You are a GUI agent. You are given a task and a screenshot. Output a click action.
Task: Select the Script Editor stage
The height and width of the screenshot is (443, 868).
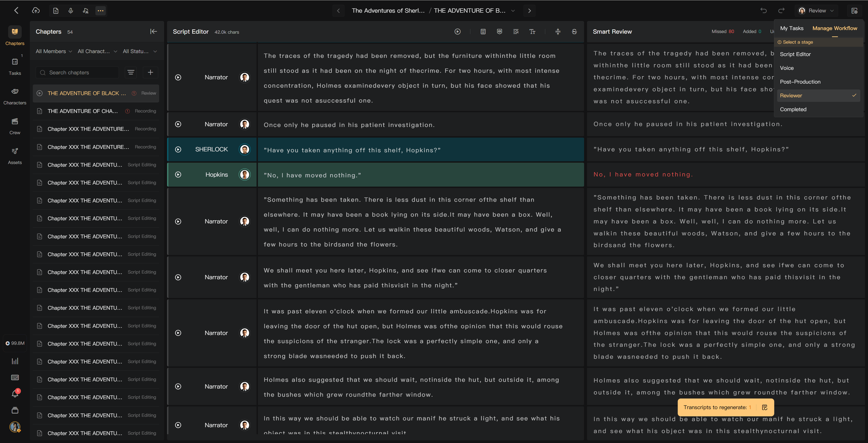coord(818,54)
